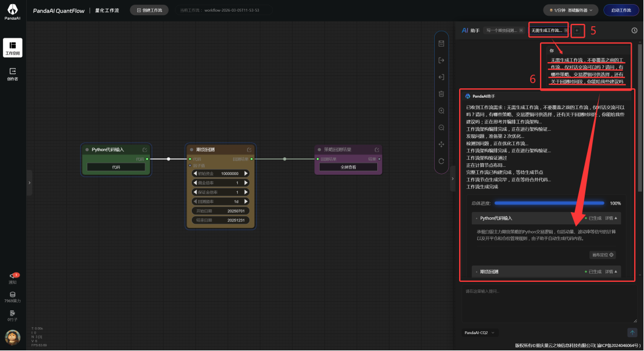Switch 回测频率 to next option arrow
Image resolution: width=644 pixels, height=351 pixels.
tap(246, 202)
